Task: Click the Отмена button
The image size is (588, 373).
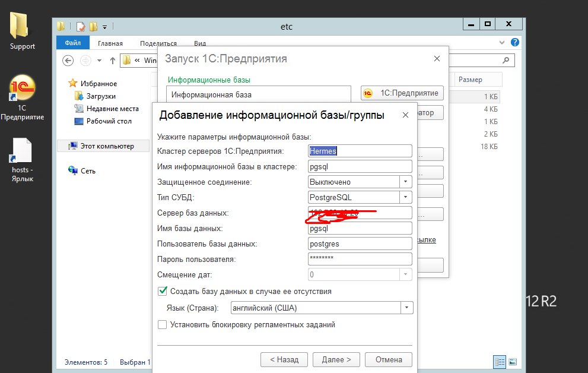Action: click(389, 359)
